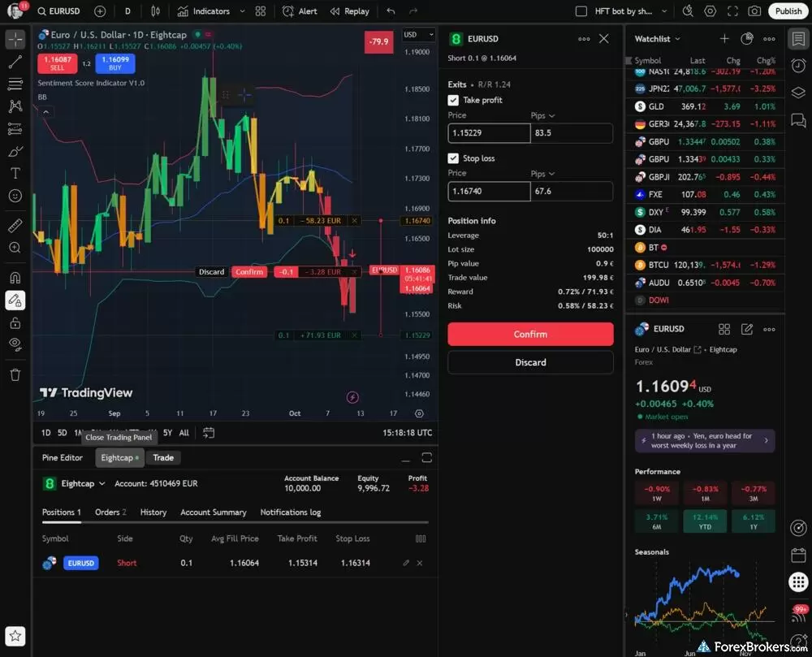Uncheck the Take profit checkbox
Screen dimensions: 812x657
pyautogui.click(x=453, y=101)
